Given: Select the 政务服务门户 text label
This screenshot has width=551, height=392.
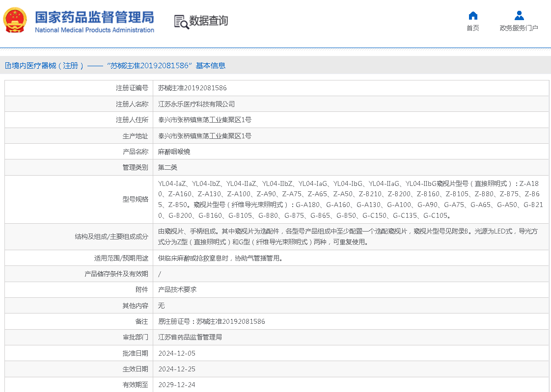Looking at the screenshot, I should click(x=519, y=28).
